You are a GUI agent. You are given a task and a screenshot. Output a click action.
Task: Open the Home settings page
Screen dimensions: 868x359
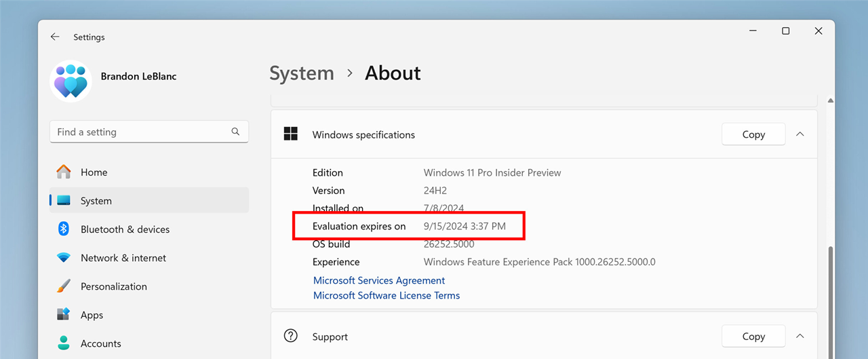coord(149,172)
